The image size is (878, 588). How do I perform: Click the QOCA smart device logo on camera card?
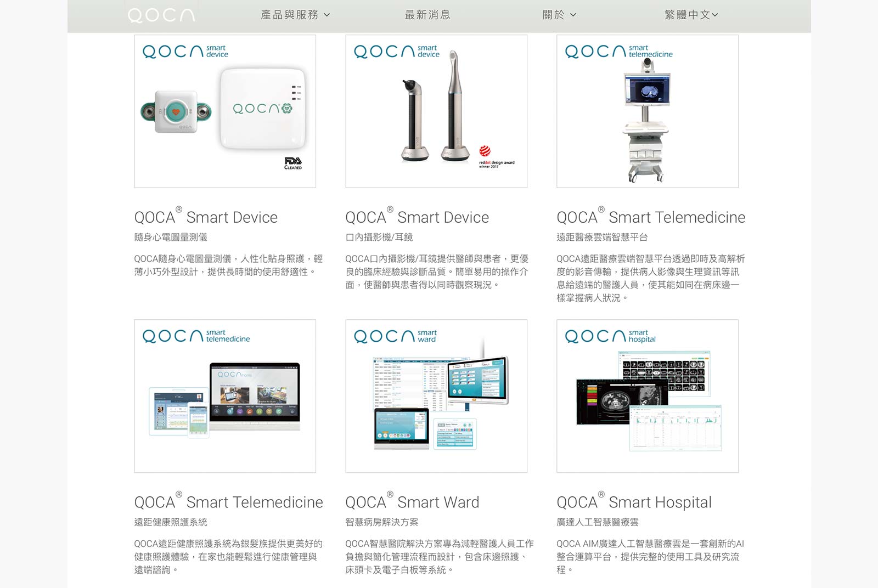(397, 52)
